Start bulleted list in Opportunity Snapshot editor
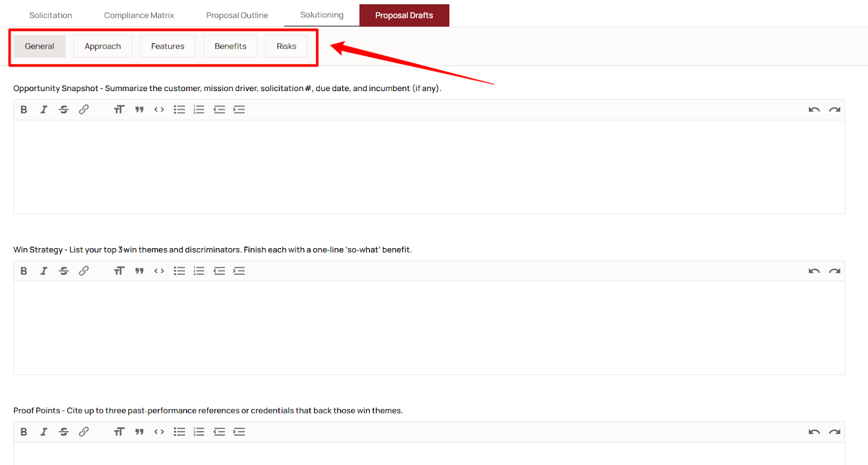 point(179,109)
